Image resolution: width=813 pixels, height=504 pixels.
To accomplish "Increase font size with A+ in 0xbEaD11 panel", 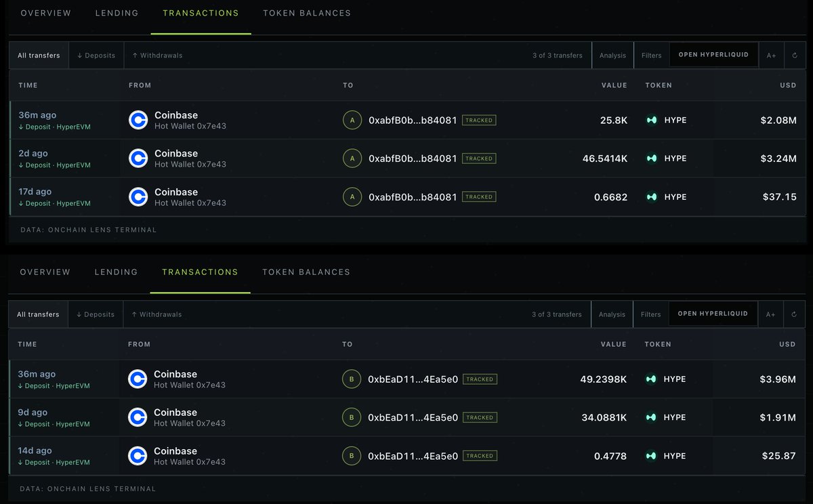I will click(x=771, y=314).
